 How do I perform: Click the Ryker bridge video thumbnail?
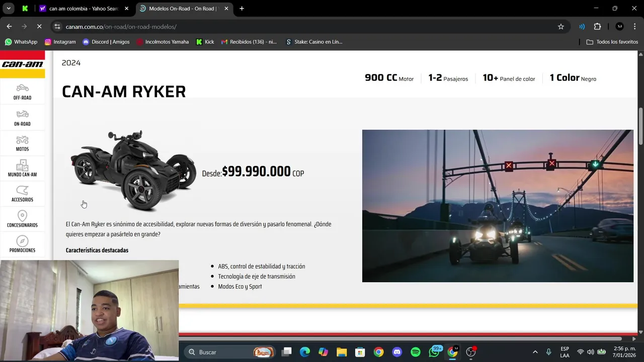(x=498, y=206)
